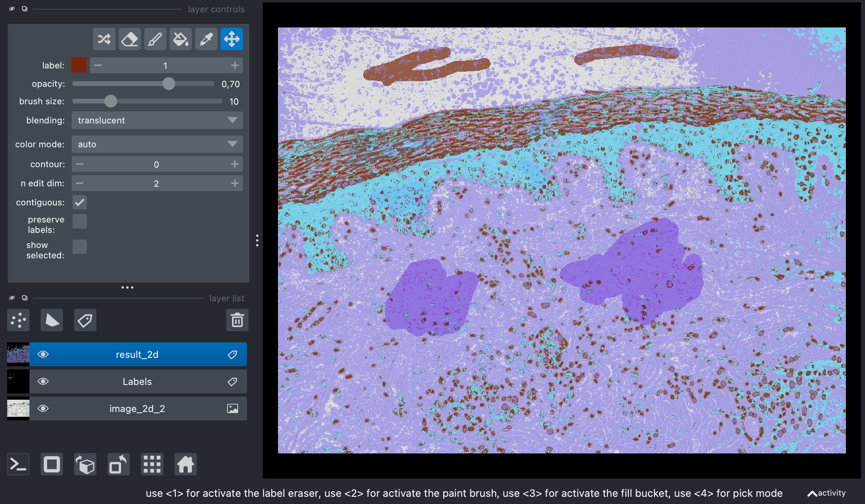Toggle visibility of result_2d layer
865x504 pixels.
pyautogui.click(x=43, y=354)
